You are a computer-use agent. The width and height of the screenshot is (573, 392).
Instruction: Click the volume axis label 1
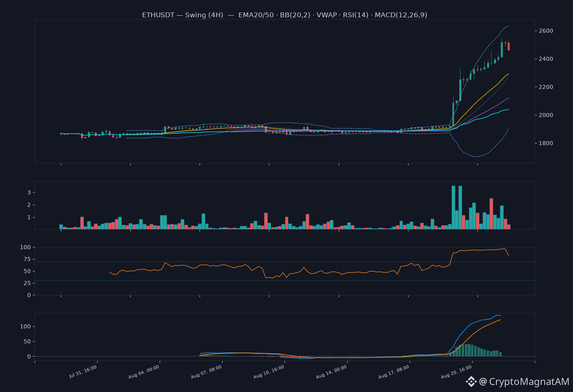click(x=29, y=218)
